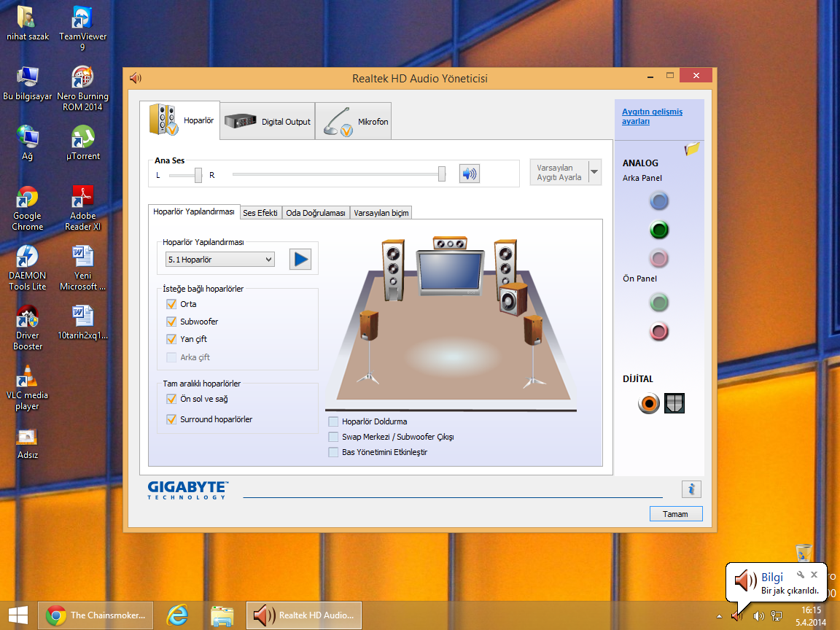
Task: Enable Hoparlör Doldurma checkbox
Action: (x=333, y=421)
